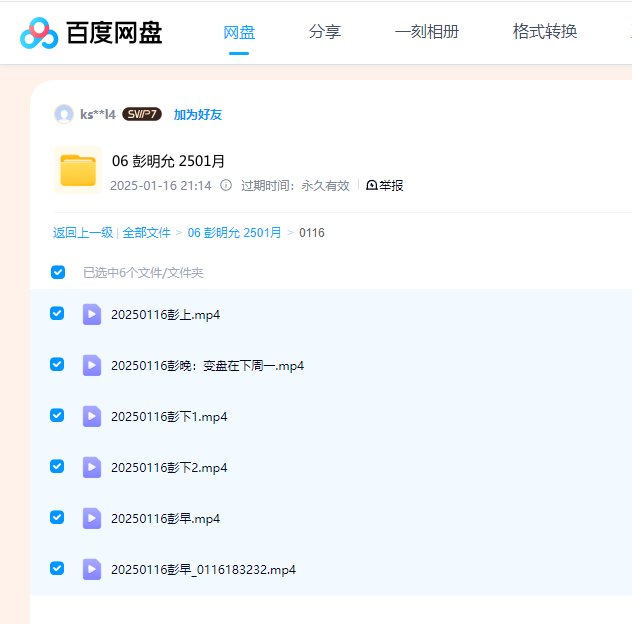Click the ks**l4 user avatar
The width and height of the screenshot is (632, 624).
click(64, 114)
